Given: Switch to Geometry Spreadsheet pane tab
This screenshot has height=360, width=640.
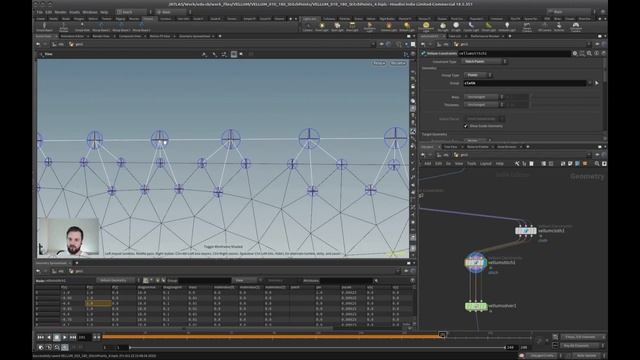Looking at the screenshot, I should coord(194,36).
